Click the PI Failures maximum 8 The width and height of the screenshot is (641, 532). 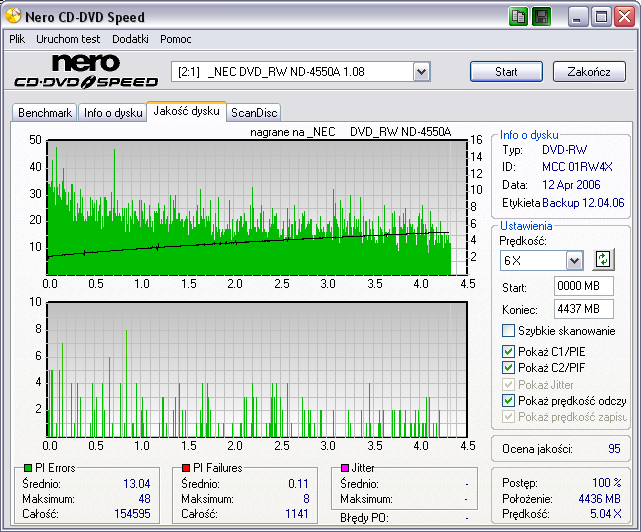click(306, 499)
